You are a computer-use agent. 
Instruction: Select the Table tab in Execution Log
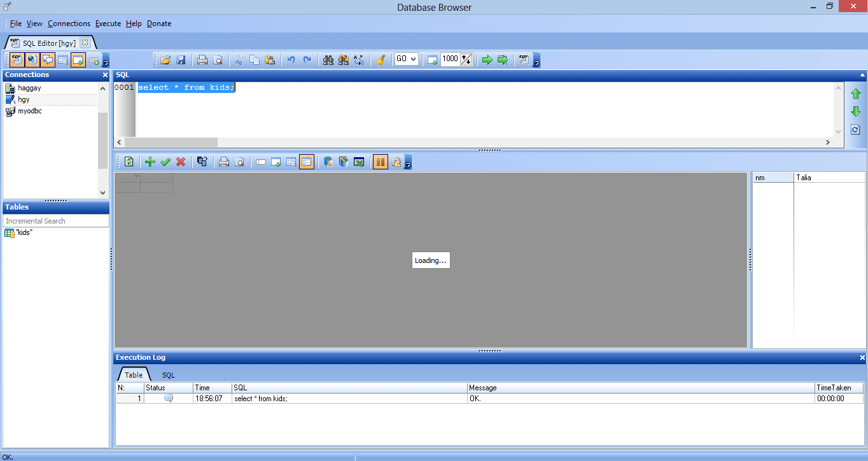[x=134, y=375]
